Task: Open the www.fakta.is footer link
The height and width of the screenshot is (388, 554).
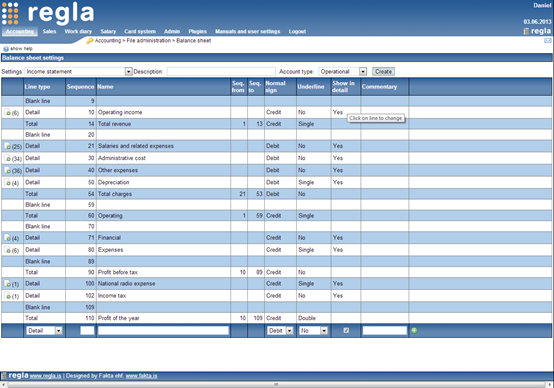Action: click(141, 376)
